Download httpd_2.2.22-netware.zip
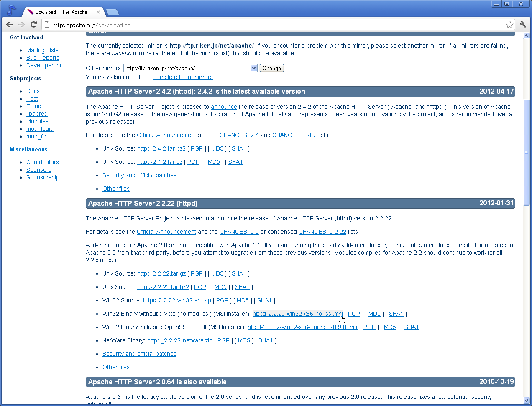 pyautogui.click(x=180, y=340)
